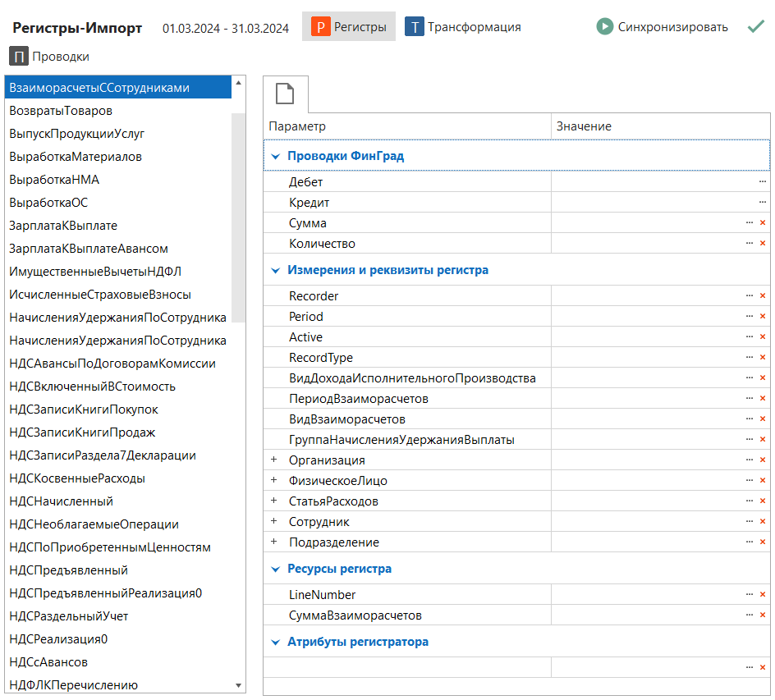This screenshot has width=775, height=700.
Task: Click the red X in the СуммаВзаиморасчетов row
Action: [x=762, y=615]
